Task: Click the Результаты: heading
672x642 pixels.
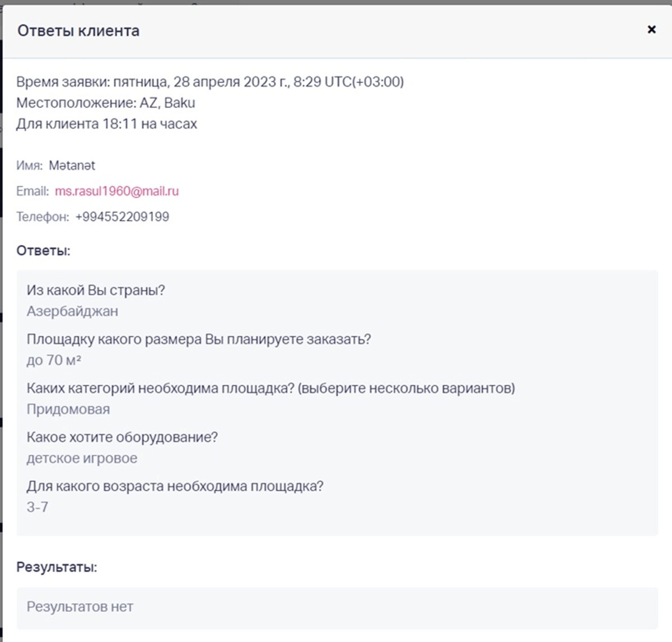Action: pyautogui.click(x=57, y=567)
